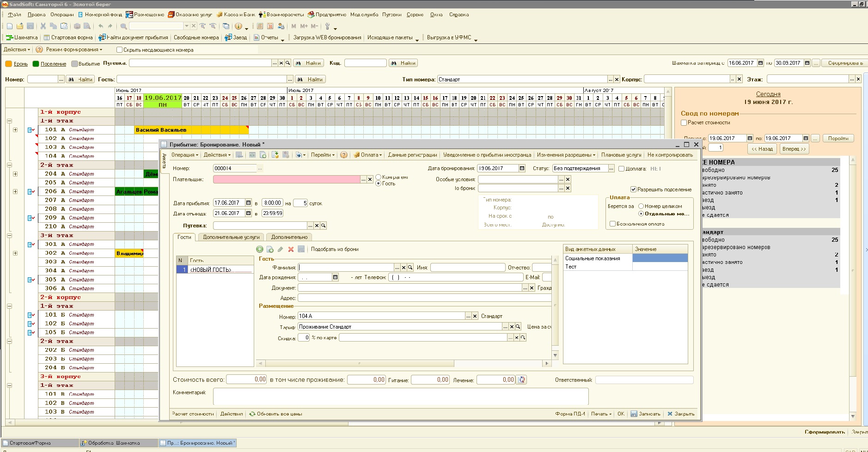Screen dimensions: 868x452
Task: Click clear X button of Плательщик field
Action: point(370,180)
